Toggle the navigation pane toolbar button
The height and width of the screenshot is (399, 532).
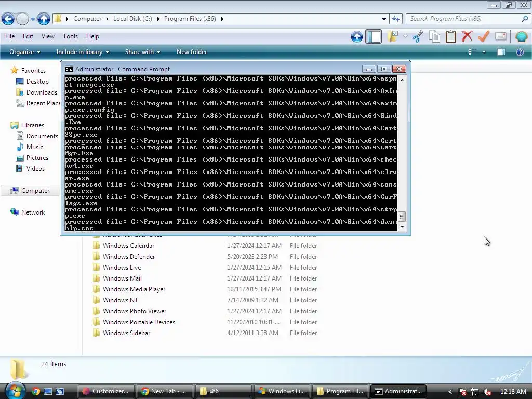(374, 36)
